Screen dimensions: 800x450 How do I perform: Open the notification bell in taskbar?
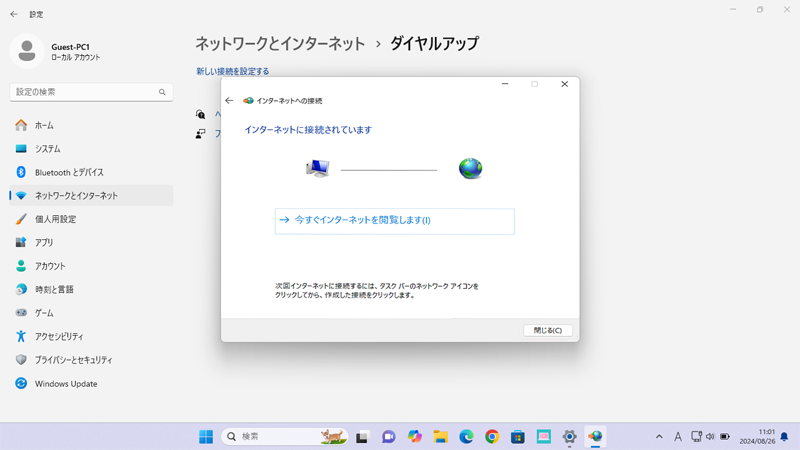pos(785,437)
